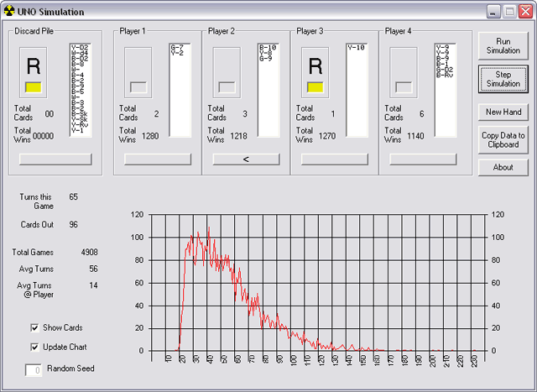537x392 pixels.
Task: Select 'Y-D2' in the Discard Pile list
Action: click(80, 47)
